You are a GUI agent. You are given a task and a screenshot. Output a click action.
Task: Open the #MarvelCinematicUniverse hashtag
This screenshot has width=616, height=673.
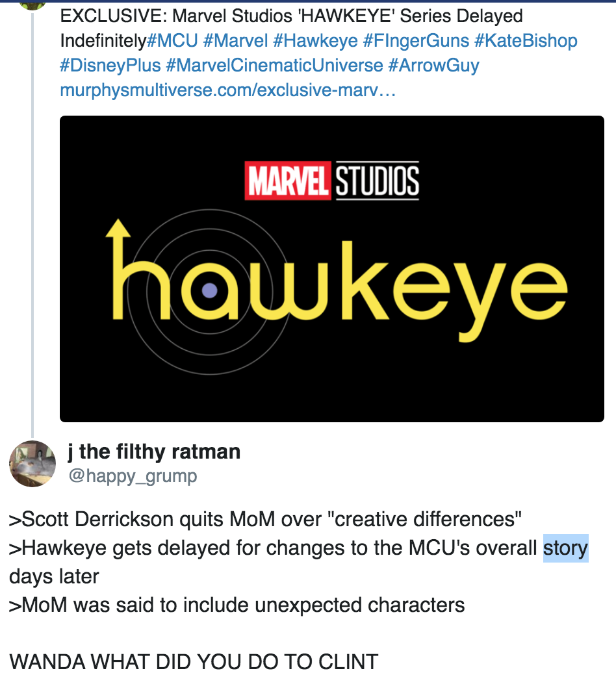pos(274,65)
